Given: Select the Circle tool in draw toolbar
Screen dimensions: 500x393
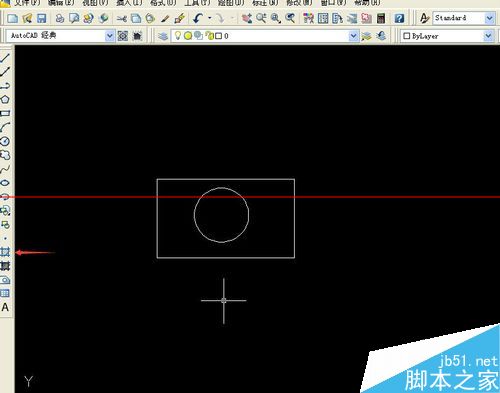Looking at the screenshot, I should tap(5, 141).
